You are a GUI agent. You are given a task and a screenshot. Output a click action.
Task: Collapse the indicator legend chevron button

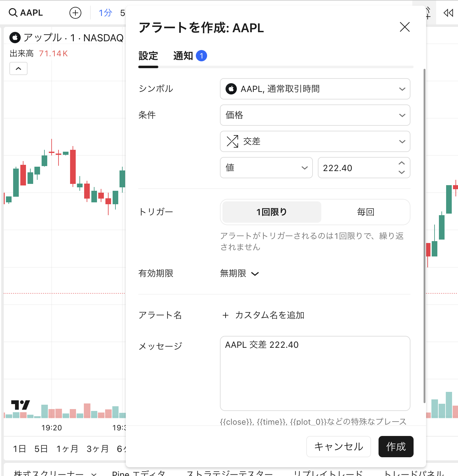(x=18, y=68)
